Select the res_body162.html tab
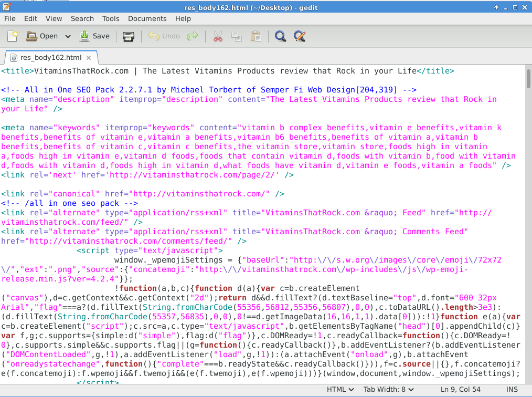 pyautogui.click(x=51, y=57)
